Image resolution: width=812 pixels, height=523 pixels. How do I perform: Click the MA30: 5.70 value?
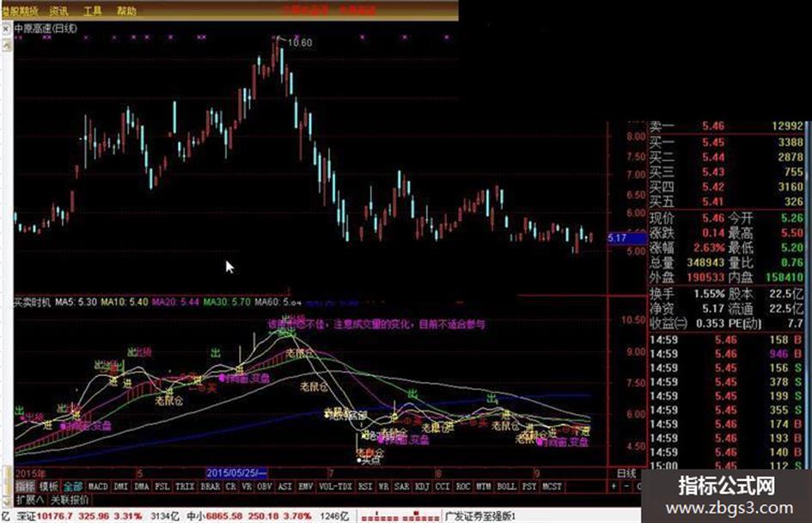pyautogui.click(x=227, y=302)
